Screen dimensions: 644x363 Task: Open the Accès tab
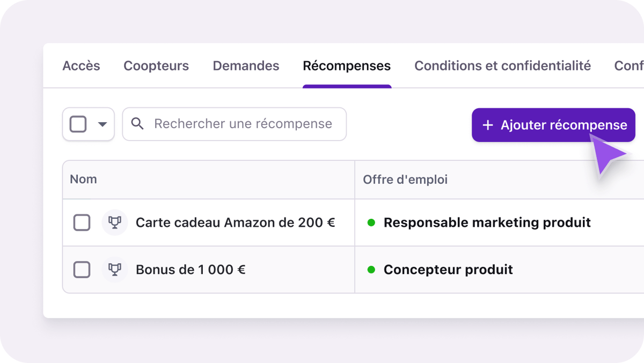(x=81, y=66)
